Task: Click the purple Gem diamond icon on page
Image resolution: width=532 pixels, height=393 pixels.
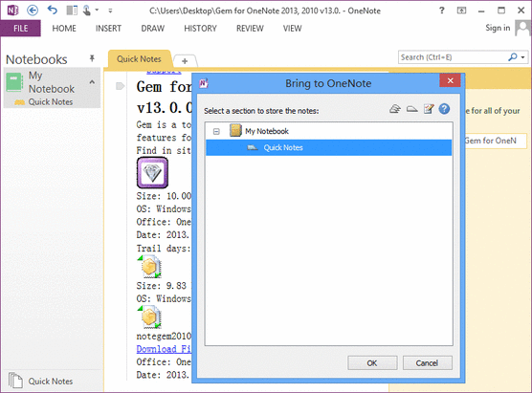Action: (x=152, y=172)
